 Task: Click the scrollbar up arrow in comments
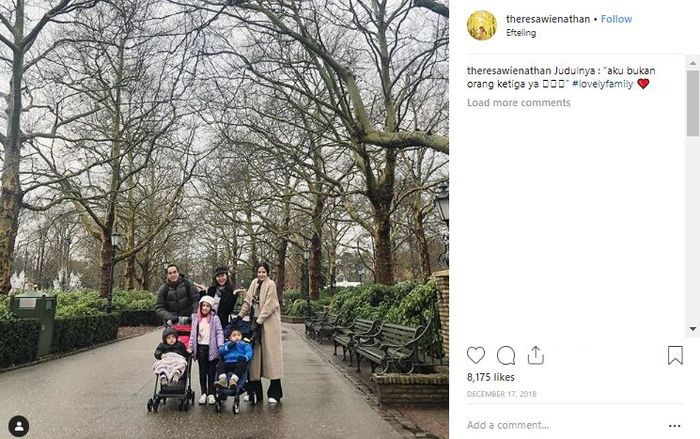tap(692, 63)
